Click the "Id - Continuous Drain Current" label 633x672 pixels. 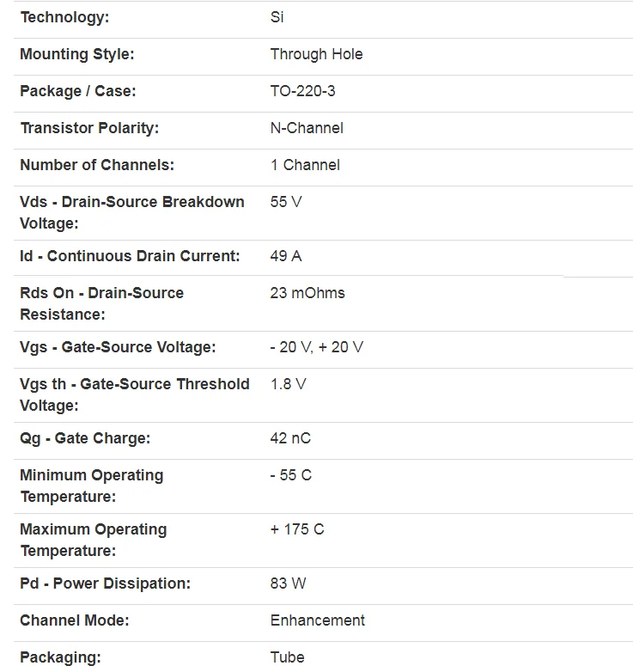[130, 256]
